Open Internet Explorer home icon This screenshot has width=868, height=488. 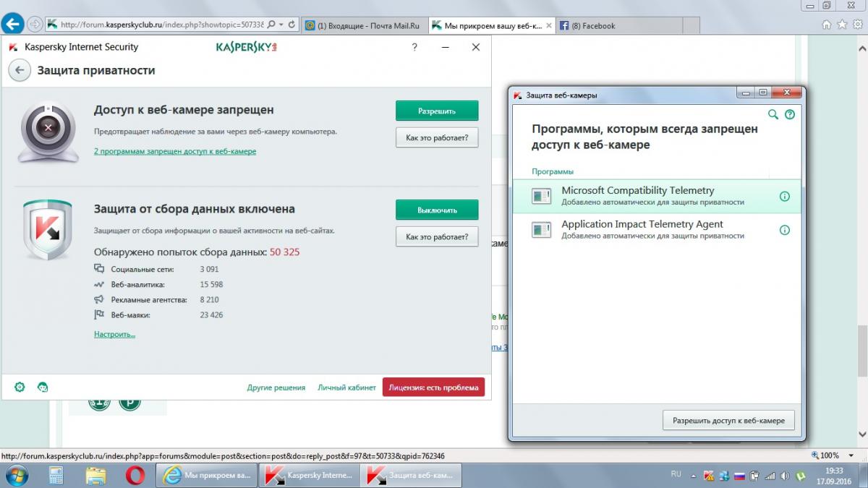[827, 25]
